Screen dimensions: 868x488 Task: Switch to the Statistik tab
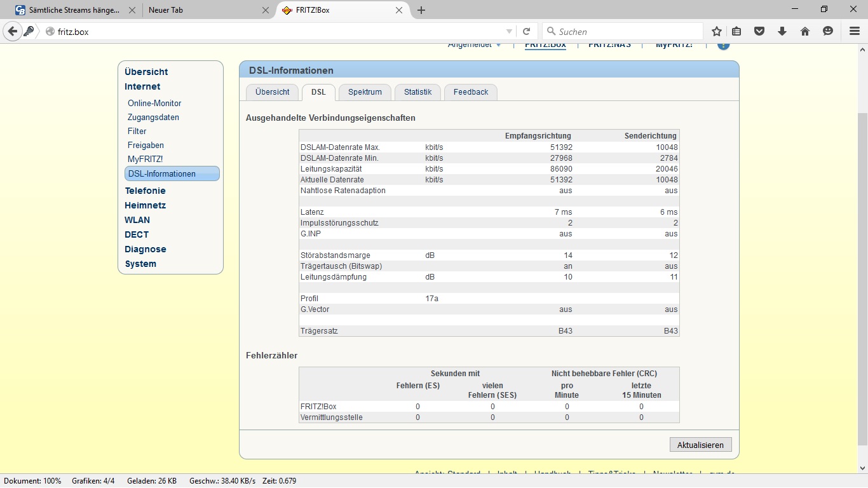coord(417,92)
